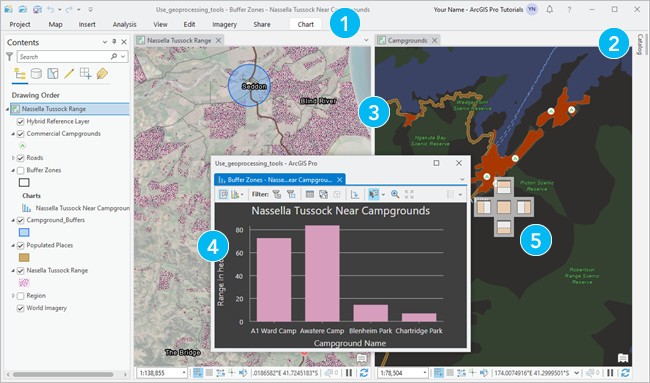Select List By Labeling tag icon
Screen dimensions: 650x383
pyautogui.click(x=102, y=73)
